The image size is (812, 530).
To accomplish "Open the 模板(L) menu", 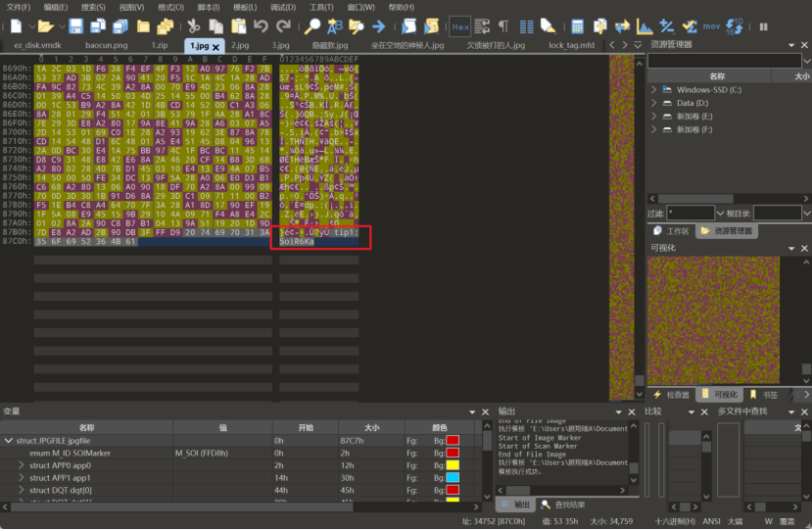I will 243,7.
